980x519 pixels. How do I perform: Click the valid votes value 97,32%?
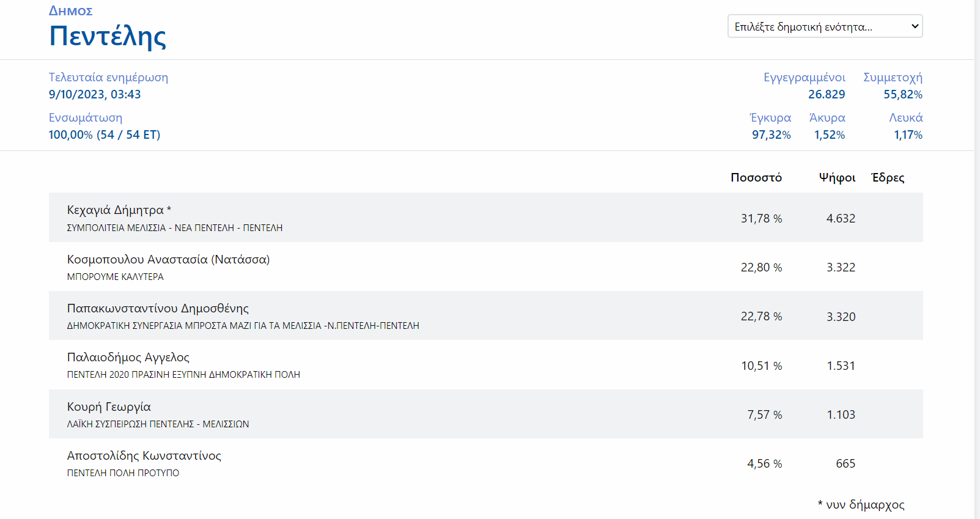click(x=772, y=135)
